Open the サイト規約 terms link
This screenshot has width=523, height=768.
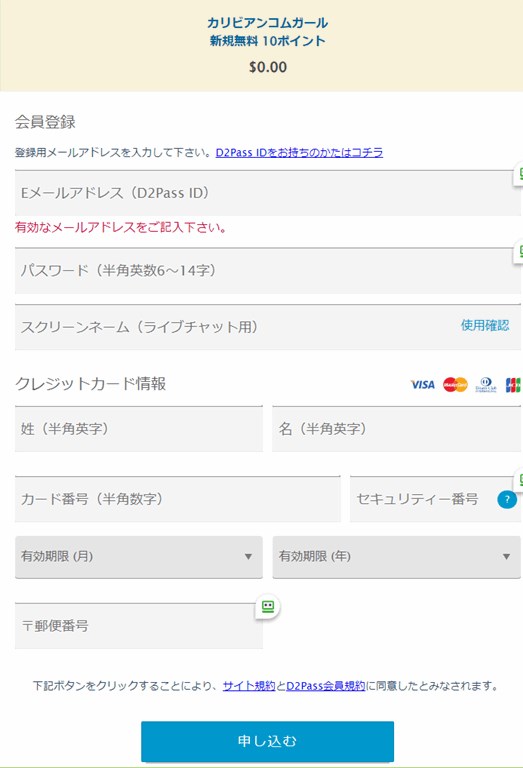[249, 686]
